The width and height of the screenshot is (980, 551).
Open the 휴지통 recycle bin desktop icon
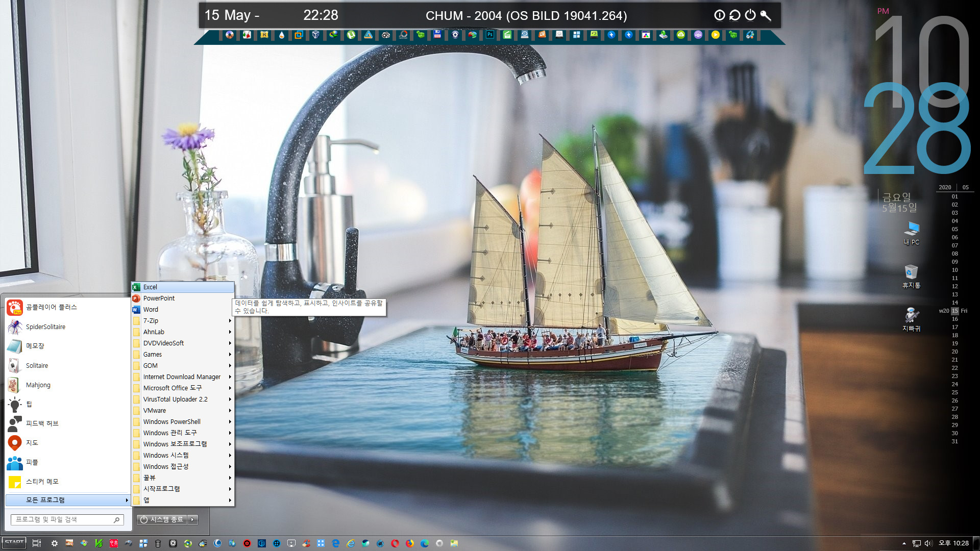[911, 277]
